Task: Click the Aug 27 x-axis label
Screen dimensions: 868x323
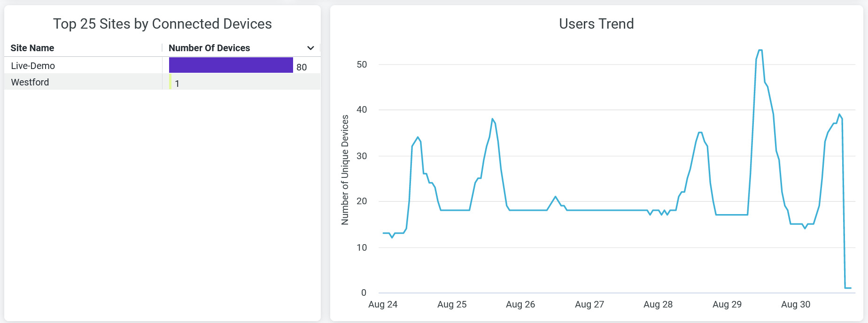Action: click(x=589, y=304)
